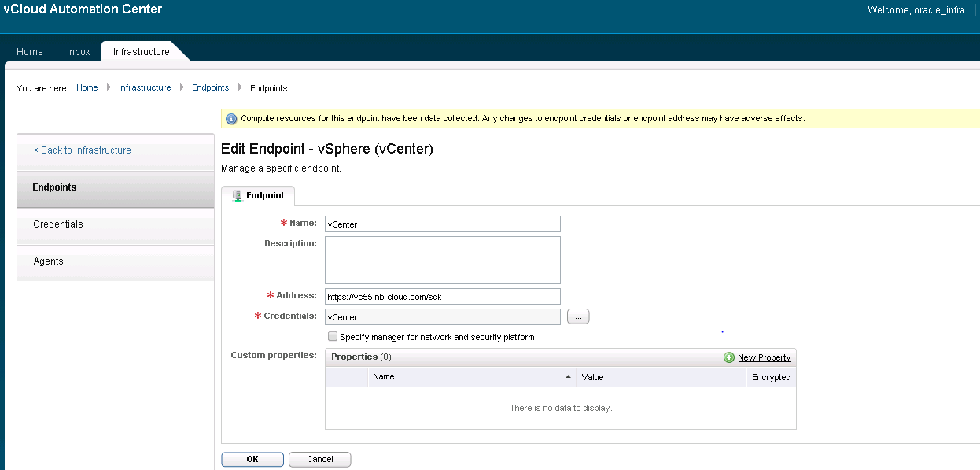
Task: Cancel the endpoint edit
Action: (320, 459)
